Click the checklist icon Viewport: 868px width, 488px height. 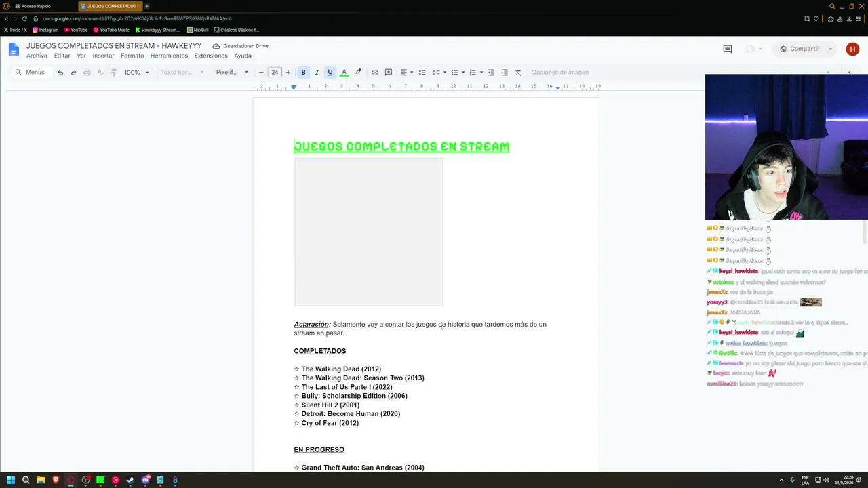[x=436, y=73]
